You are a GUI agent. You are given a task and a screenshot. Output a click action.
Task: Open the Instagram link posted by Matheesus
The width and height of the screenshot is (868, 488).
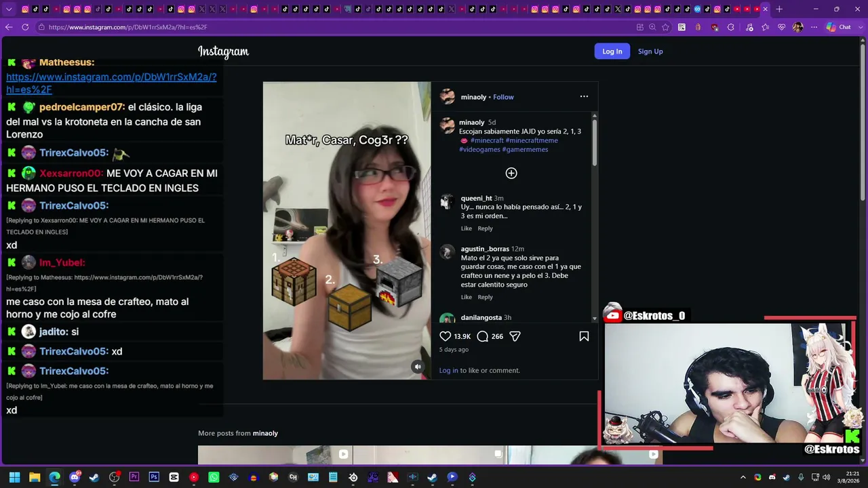pos(111,83)
